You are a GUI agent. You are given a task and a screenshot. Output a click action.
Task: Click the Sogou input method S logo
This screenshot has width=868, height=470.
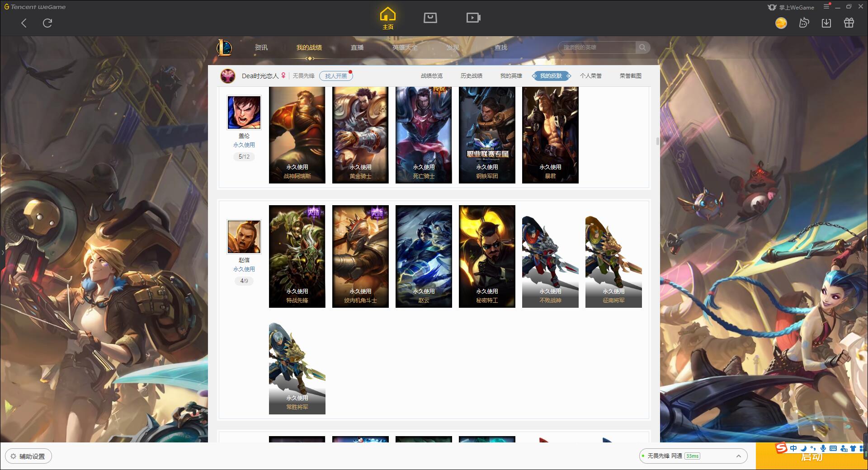click(x=781, y=448)
